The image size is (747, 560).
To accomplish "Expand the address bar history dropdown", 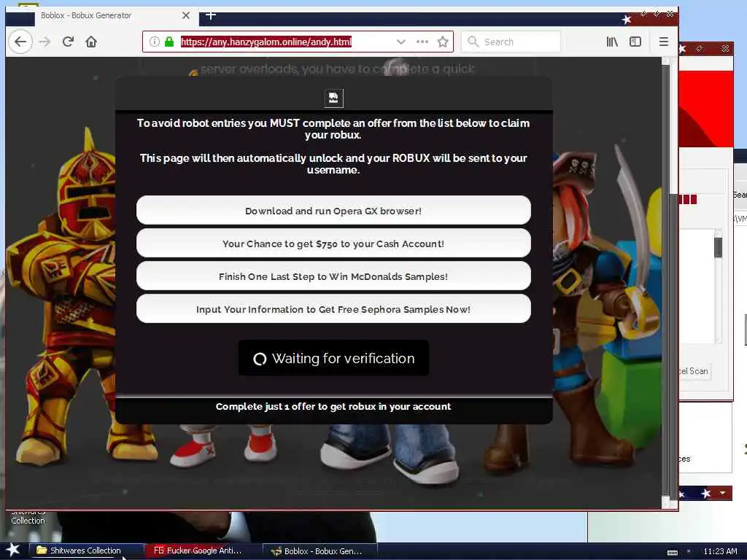I will (x=401, y=42).
